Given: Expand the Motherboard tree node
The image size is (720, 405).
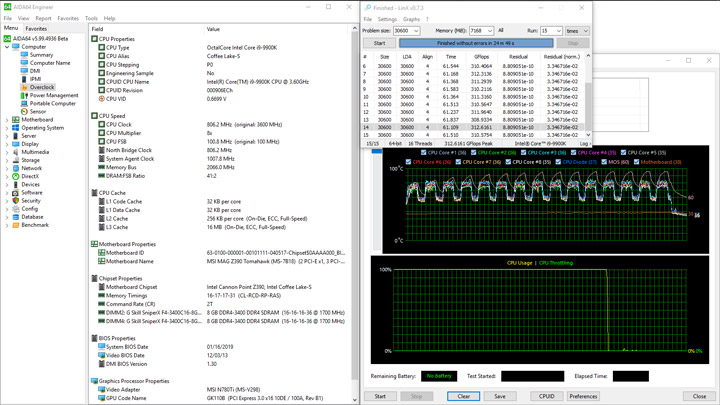Looking at the screenshot, I should [x=7, y=120].
